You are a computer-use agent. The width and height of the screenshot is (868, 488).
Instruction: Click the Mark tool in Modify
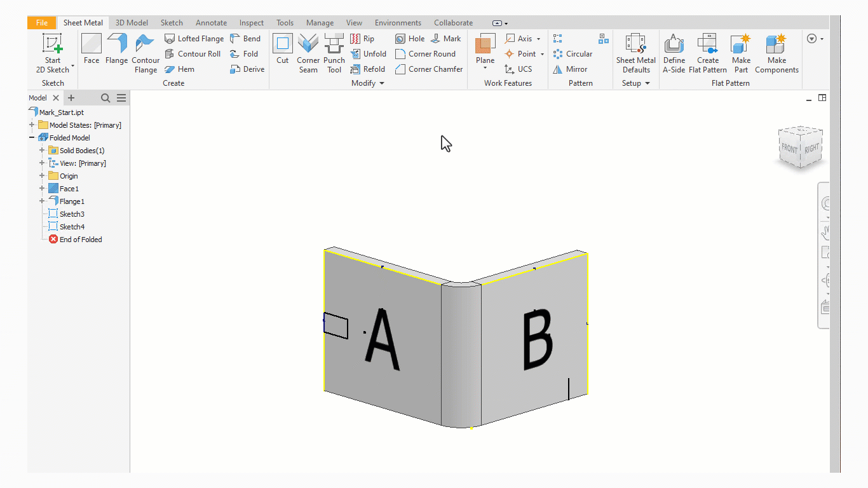(x=446, y=39)
